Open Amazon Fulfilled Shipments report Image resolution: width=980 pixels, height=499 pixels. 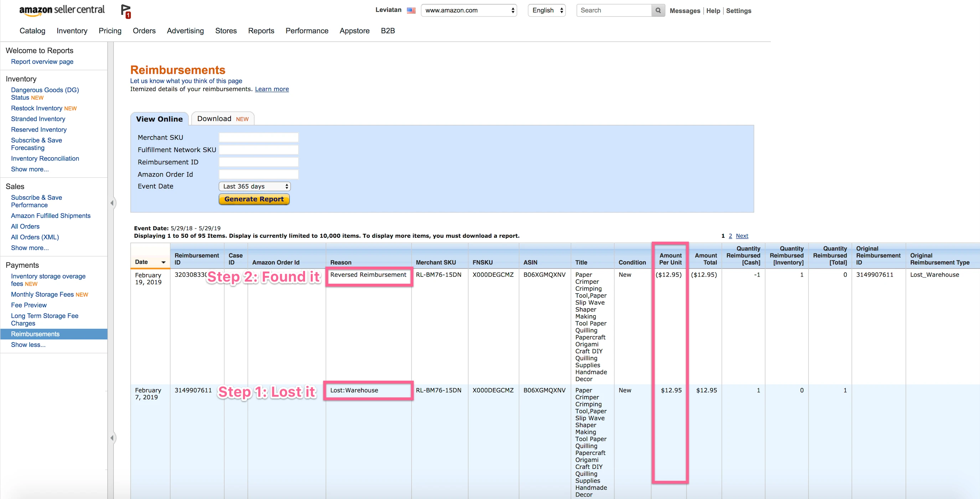point(51,216)
